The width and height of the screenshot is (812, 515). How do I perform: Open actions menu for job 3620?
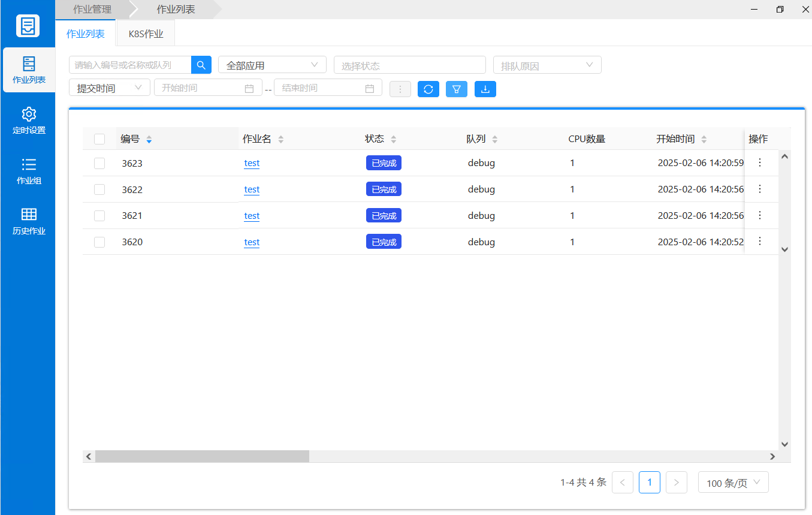(760, 241)
